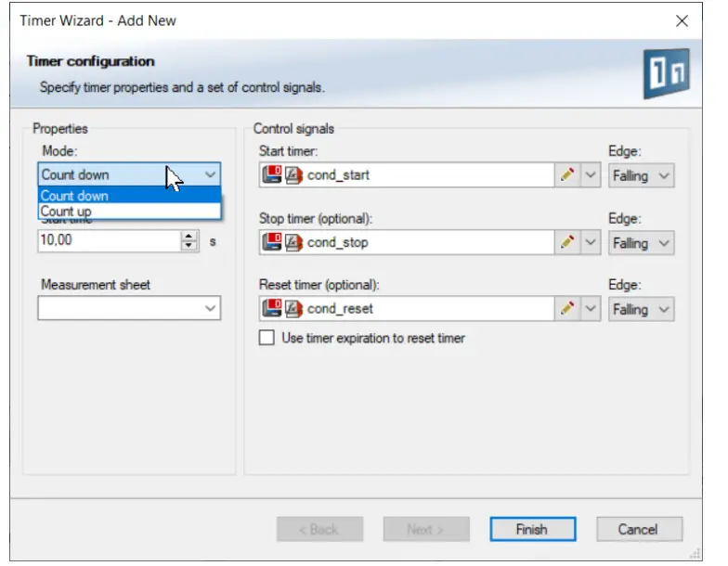This screenshot has height=566, width=728.
Task: Click the cond_reset signal field
Action: [407, 308]
